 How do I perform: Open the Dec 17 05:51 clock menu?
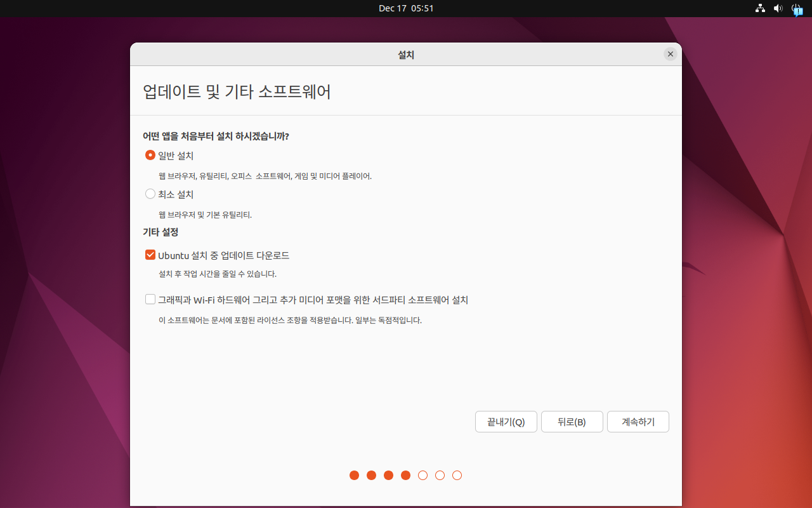click(406, 8)
